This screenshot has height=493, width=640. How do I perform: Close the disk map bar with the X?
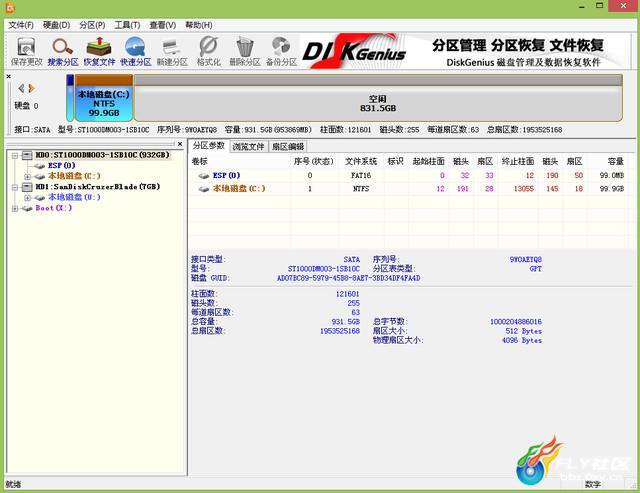[9, 77]
